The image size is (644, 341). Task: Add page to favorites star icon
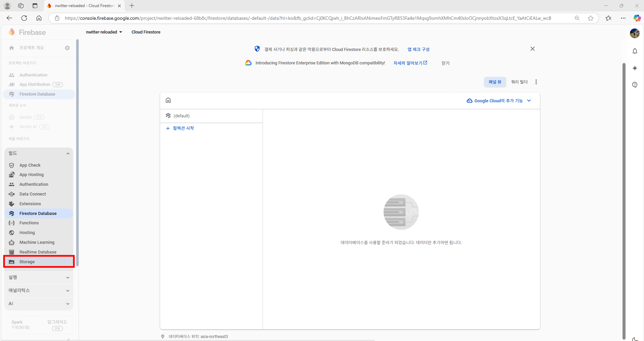pyautogui.click(x=591, y=18)
